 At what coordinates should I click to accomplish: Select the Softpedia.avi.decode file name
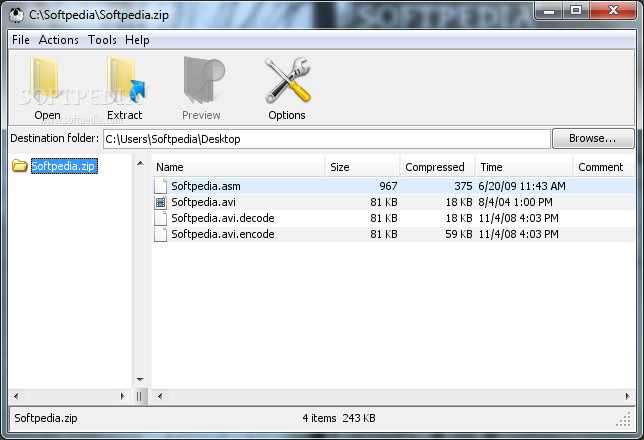point(223,218)
